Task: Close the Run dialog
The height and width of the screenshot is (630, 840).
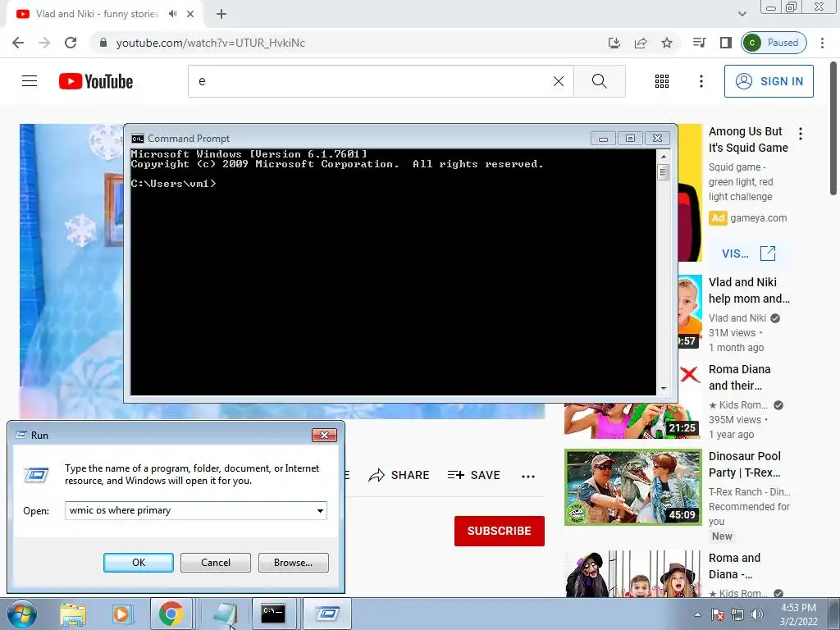Action: [324, 435]
